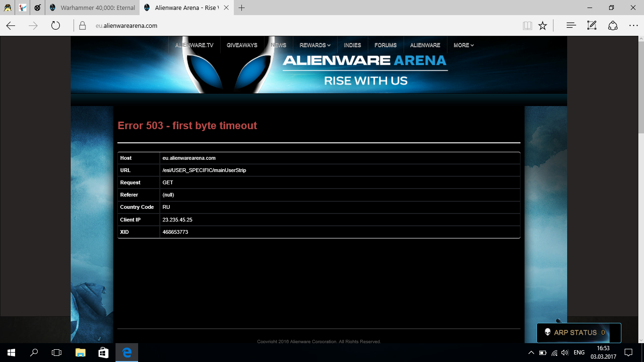Open the clock showing 16:53

pos(603,353)
